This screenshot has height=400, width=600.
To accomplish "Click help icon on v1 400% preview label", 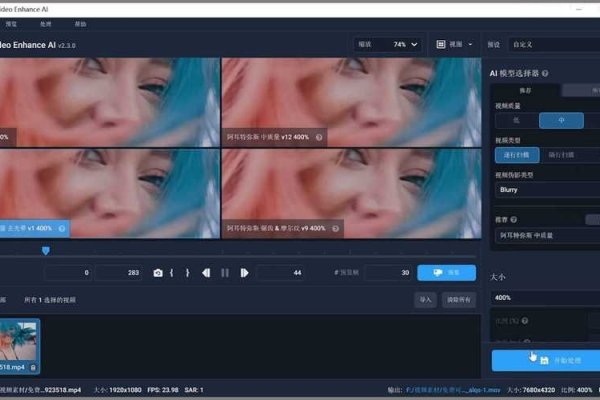I will coord(62,229).
